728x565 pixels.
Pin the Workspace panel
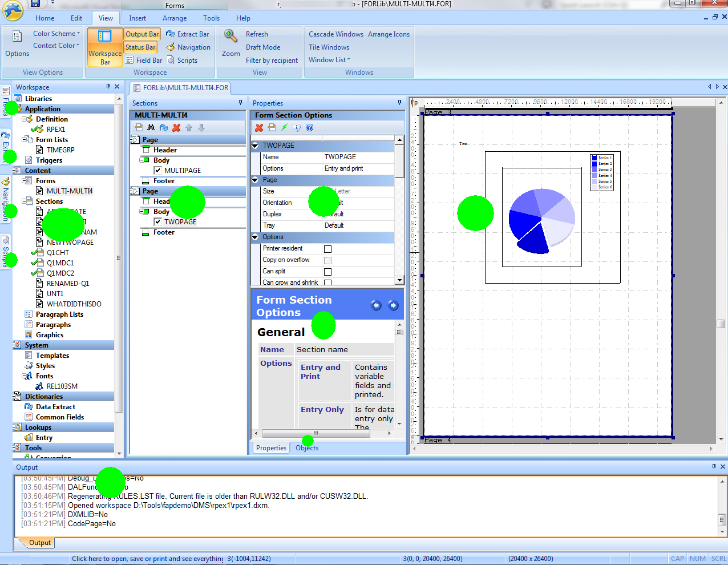[108, 87]
